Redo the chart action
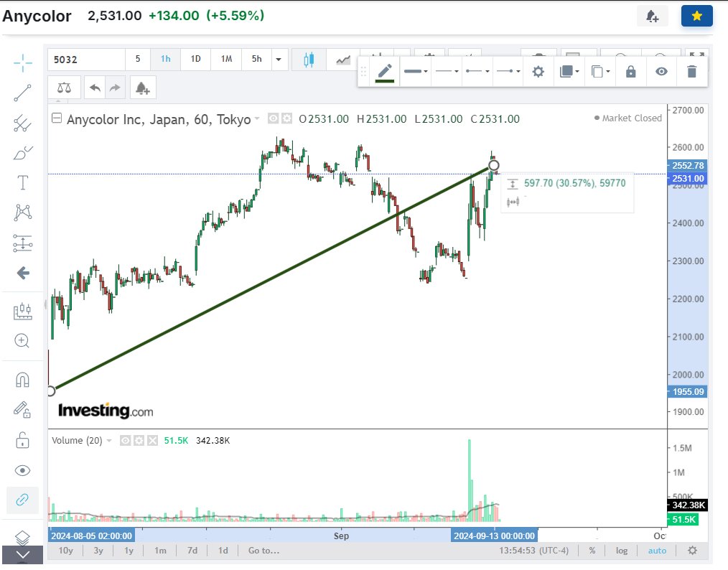This screenshot has height=570, width=728. [115, 88]
